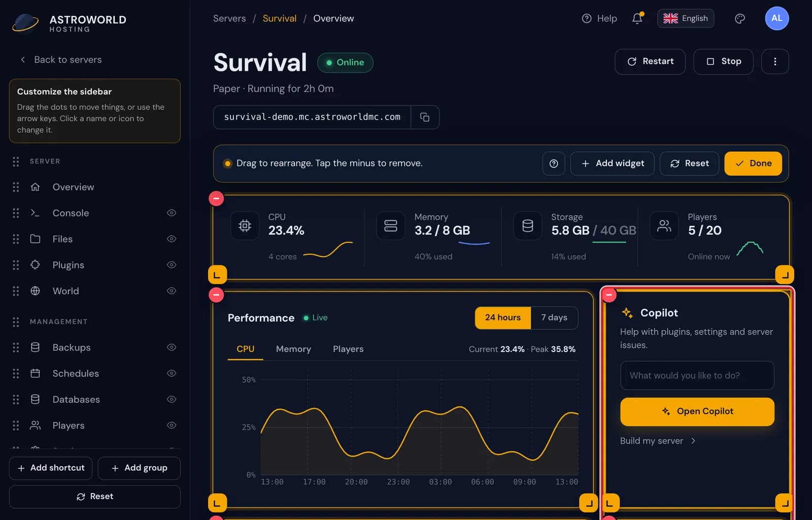Click the Add widget button
This screenshot has width=812, height=520.
(x=613, y=163)
